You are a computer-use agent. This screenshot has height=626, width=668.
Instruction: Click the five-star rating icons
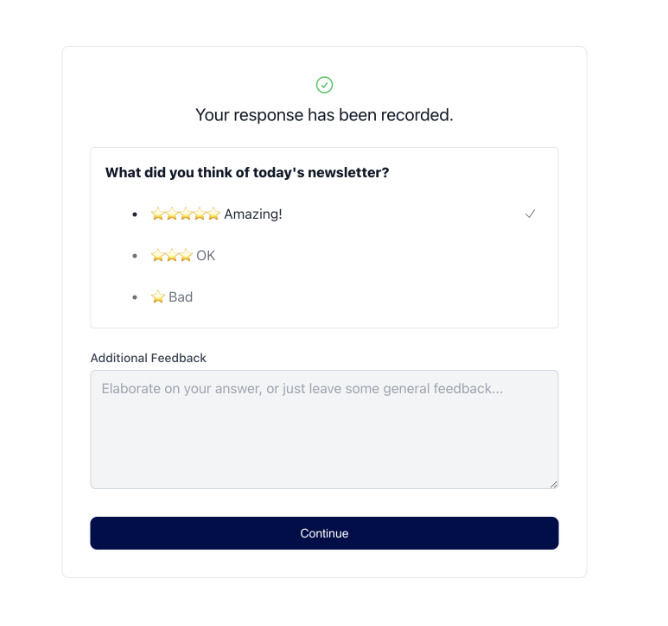coord(185,213)
